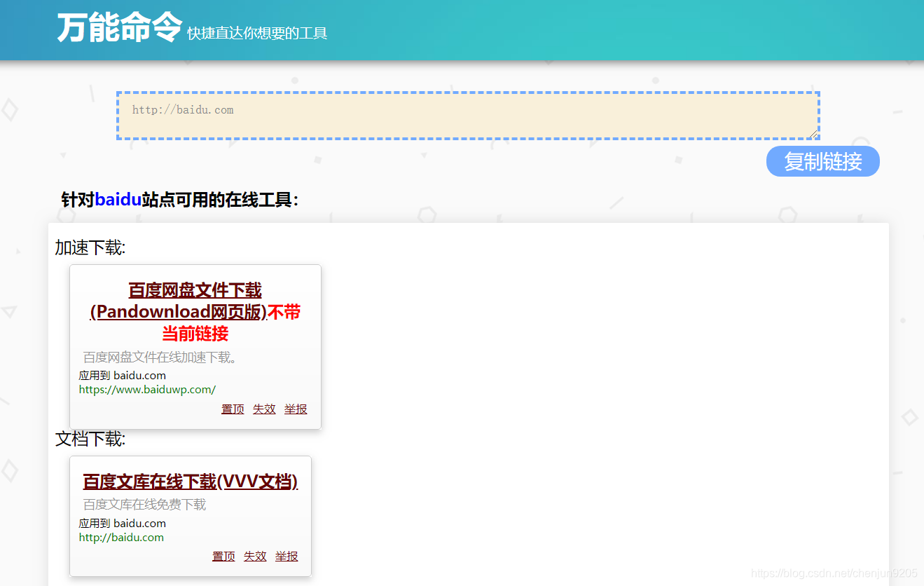
Task: Click 应用到 baidu.com in the Pandownload card
Action: click(x=123, y=376)
